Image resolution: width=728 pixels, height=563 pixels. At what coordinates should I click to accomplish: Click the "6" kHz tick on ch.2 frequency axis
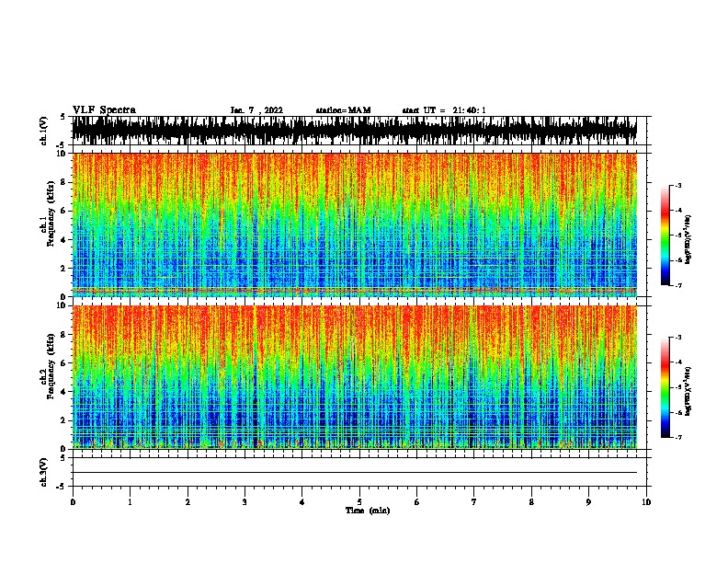coord(64,362)
